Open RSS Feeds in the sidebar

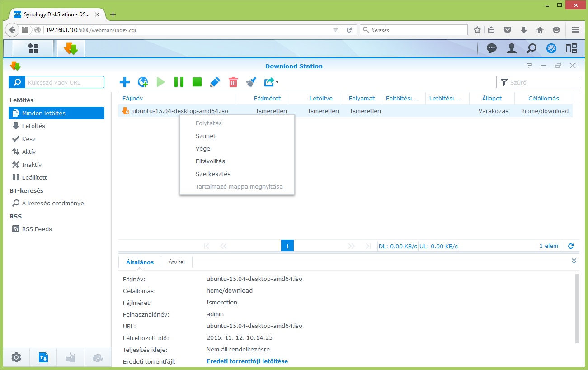56,229
